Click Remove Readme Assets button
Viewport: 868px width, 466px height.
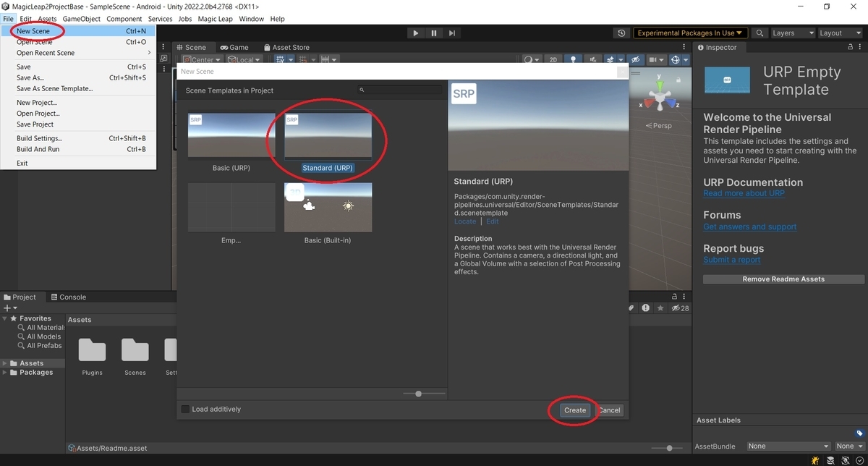[x=783, y=279]
